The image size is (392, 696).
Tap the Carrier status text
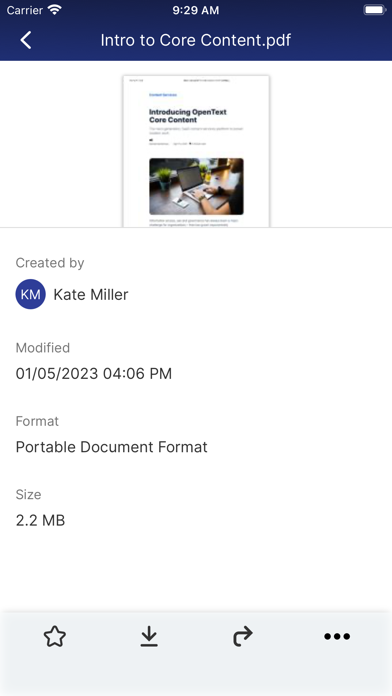point(25,10)
